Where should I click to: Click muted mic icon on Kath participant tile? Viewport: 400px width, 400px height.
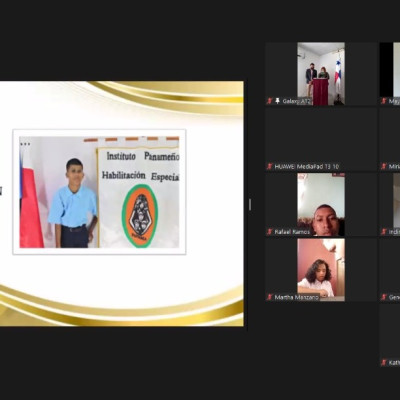[384, 362]
